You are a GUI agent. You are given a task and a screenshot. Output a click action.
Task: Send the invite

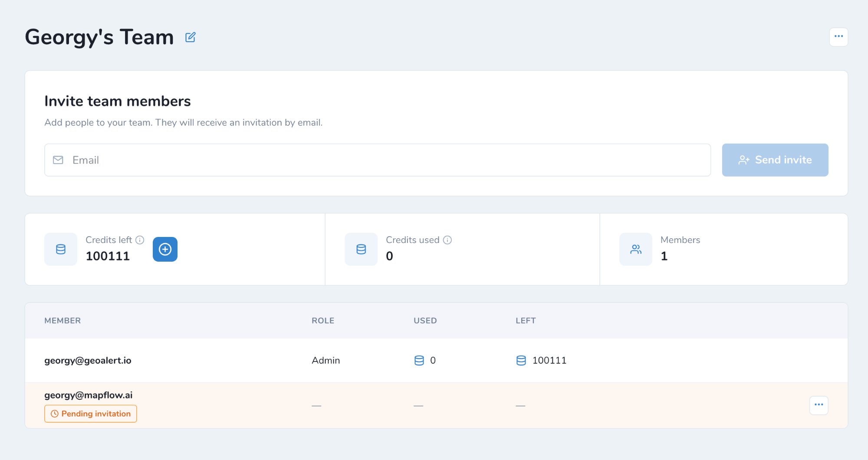[x=775, y=160]
